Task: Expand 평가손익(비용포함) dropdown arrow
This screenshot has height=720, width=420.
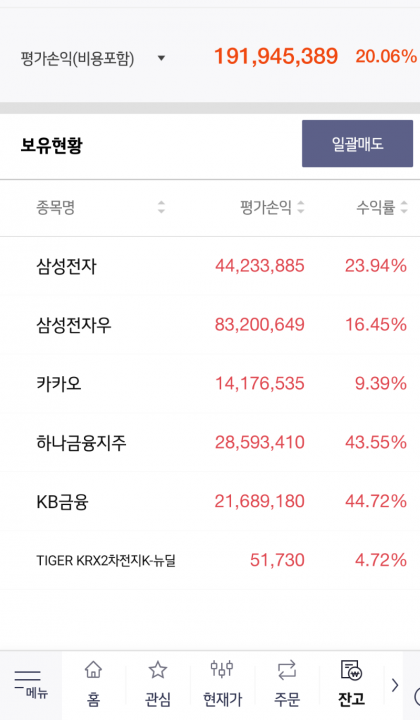Action: pos(161,58)
